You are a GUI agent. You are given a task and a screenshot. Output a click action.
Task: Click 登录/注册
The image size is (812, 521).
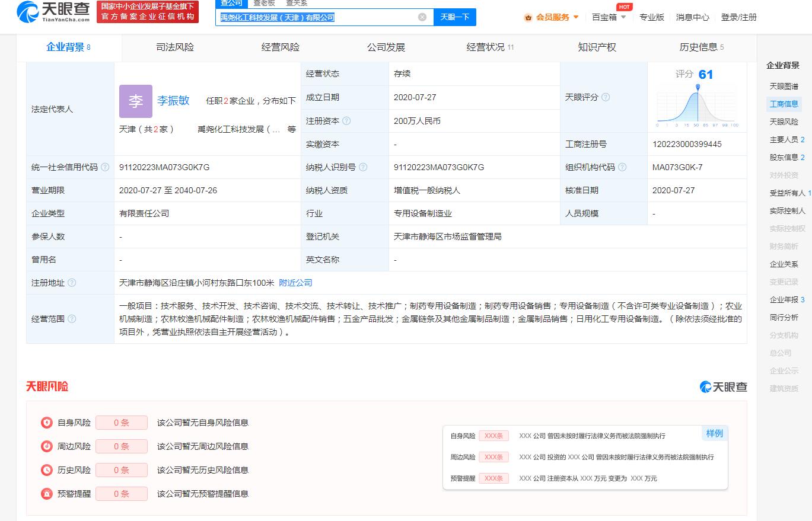(x=738, y=17)
